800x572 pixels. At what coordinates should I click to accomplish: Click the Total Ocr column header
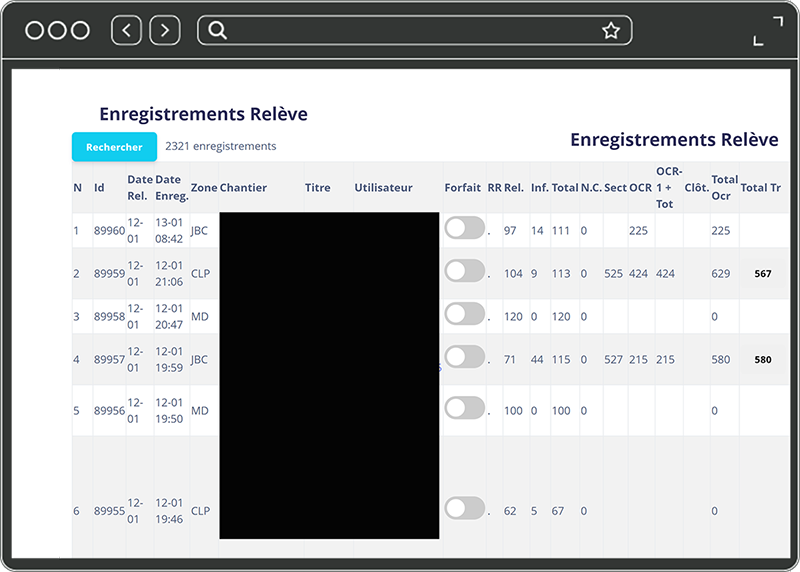pyautogui.click(x=724, y=188)
